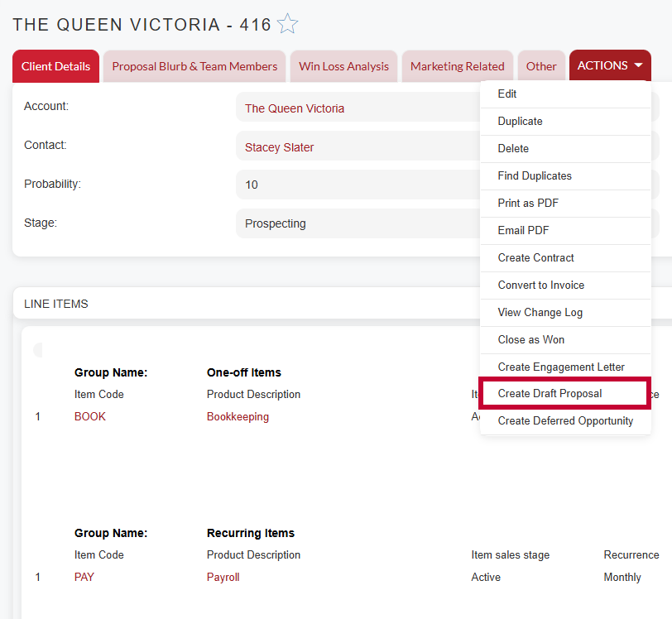Open the Payroll product link

point(223,577)
